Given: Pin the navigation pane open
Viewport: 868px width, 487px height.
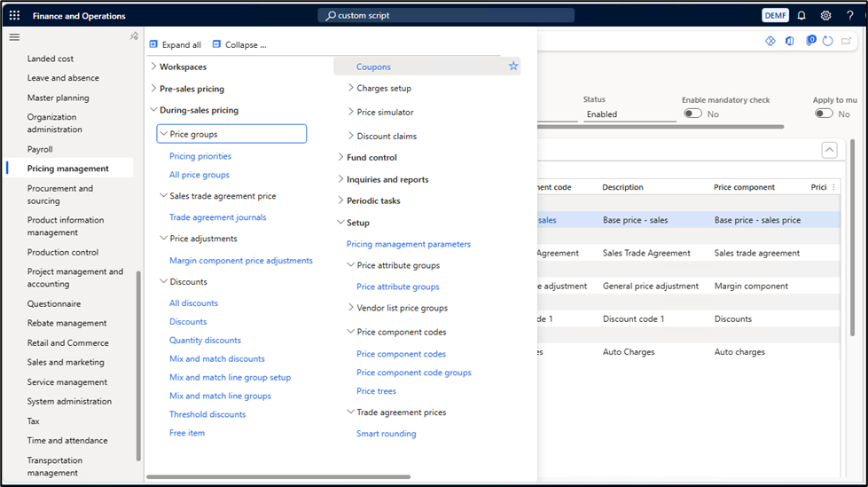Looking at the screenshot, I should (134, 36).
